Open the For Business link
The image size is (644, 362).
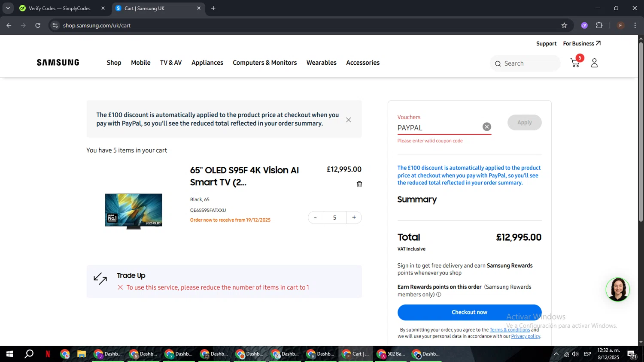(582, 44)
